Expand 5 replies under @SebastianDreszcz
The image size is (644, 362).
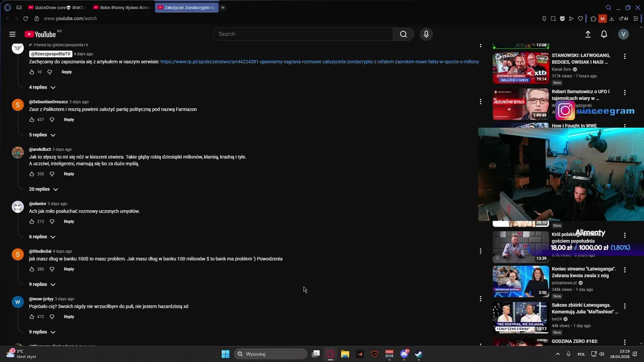pos(42,135)
